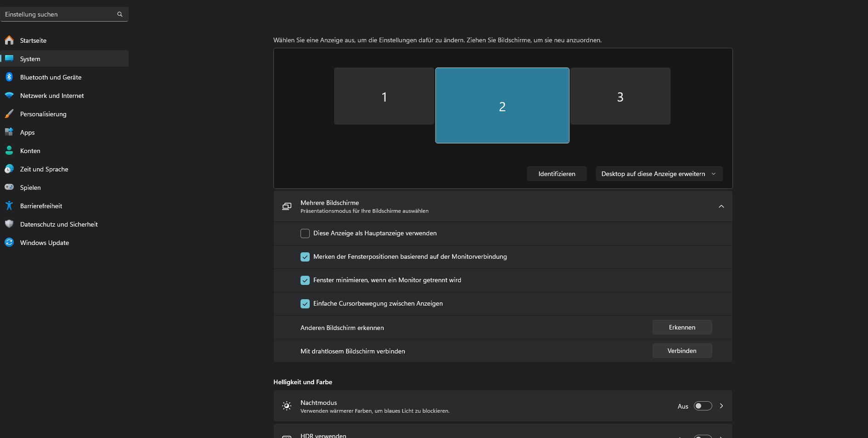Click the Zeit und Sprache clock icon
Screen dimensions: 868x438
pyautogui.click(x=9, y=169)
